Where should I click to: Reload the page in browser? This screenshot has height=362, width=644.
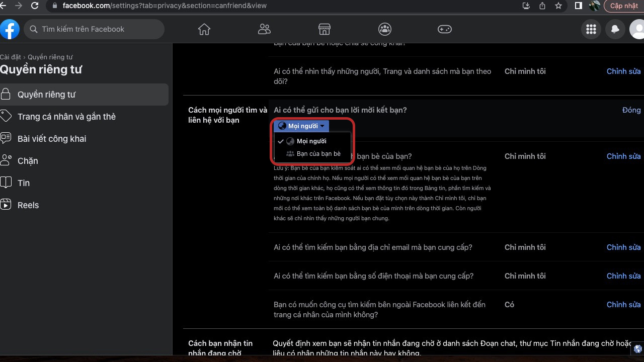(x=35, y=6)
